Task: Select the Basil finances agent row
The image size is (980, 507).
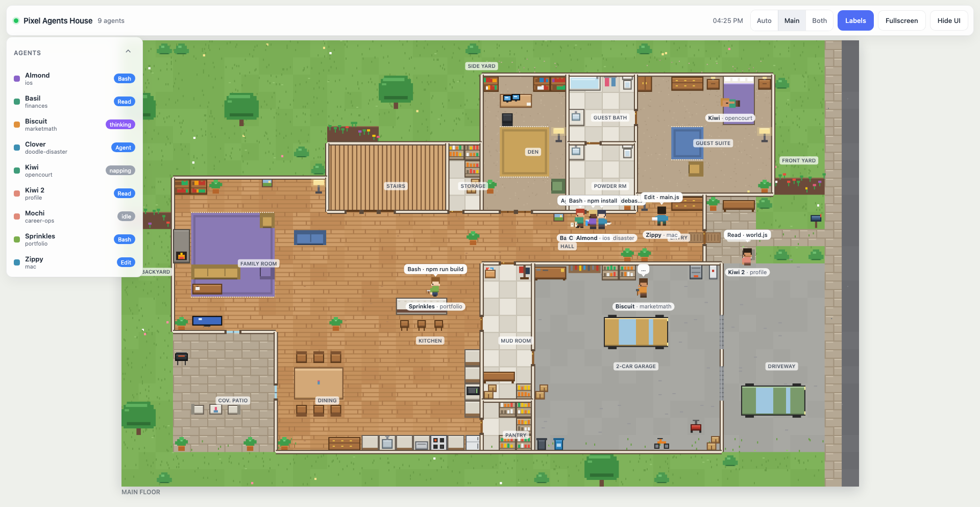Action: coord(75,102)
